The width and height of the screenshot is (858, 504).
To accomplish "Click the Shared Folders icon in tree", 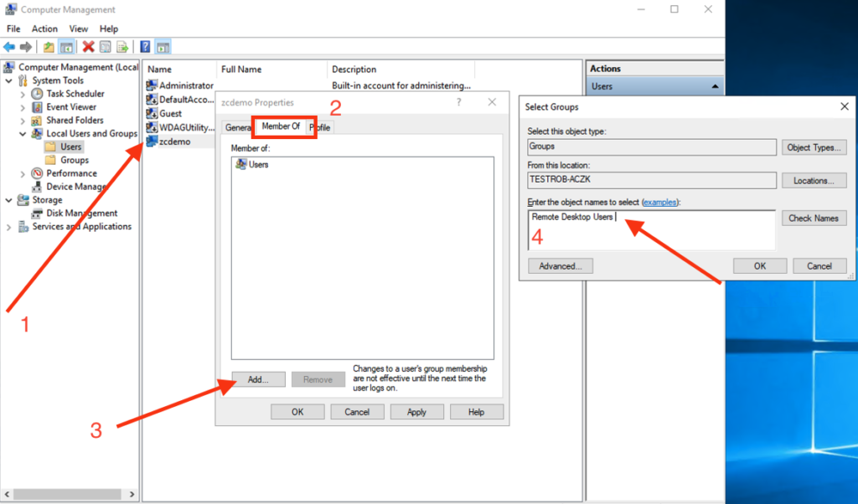I will tap(37, 121).
